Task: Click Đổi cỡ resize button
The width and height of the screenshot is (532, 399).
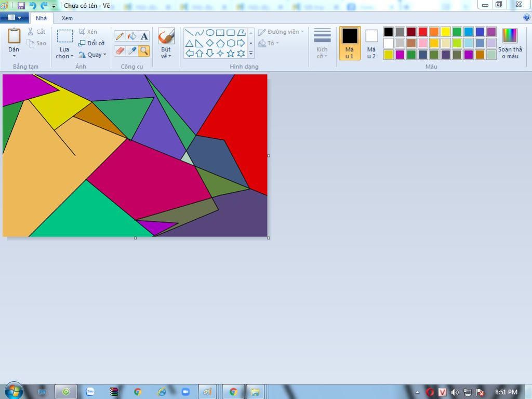Action: pyautogui.click(x=91, y=43)
